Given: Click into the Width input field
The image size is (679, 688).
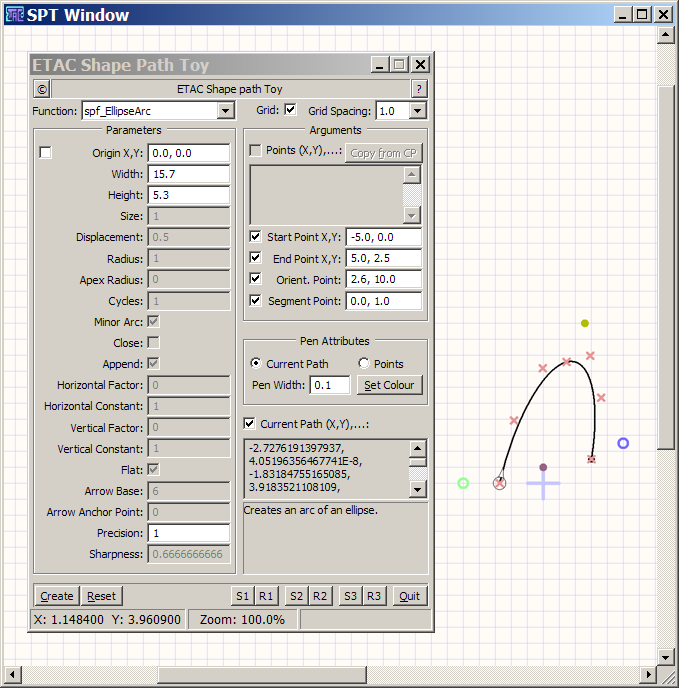Looking at the screenshot, I should [188, 174].
